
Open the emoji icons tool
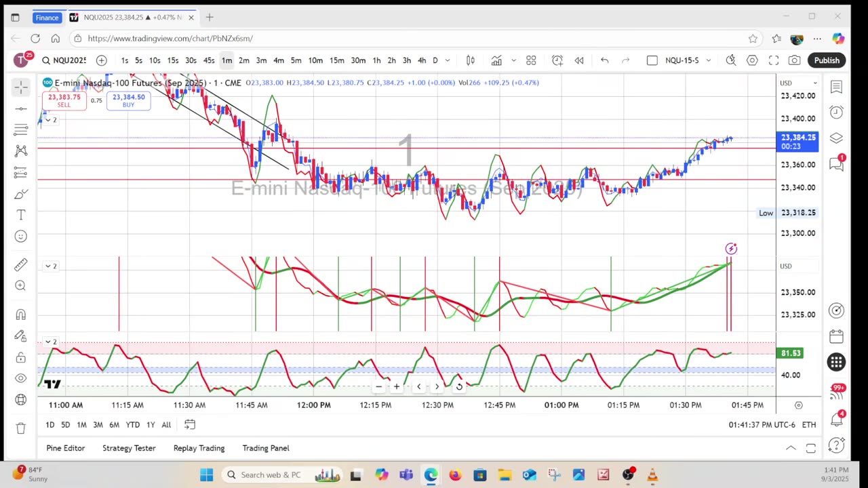point(21,237)
